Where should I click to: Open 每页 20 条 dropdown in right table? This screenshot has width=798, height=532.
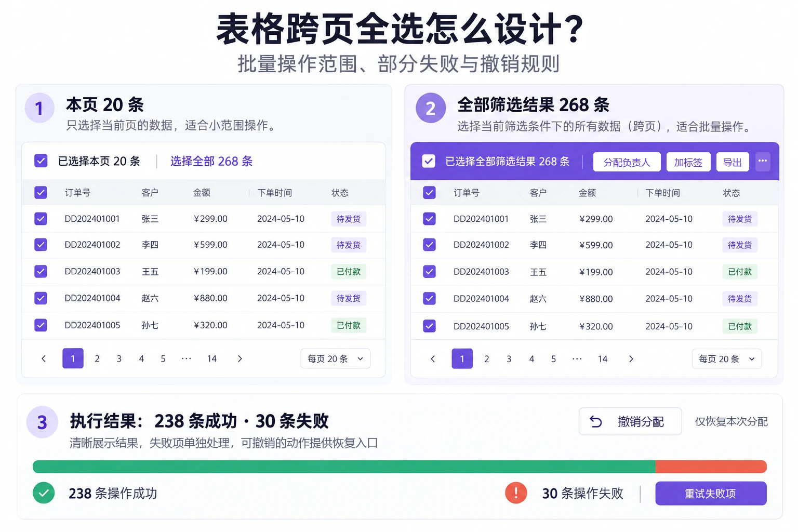pos(727,359)
